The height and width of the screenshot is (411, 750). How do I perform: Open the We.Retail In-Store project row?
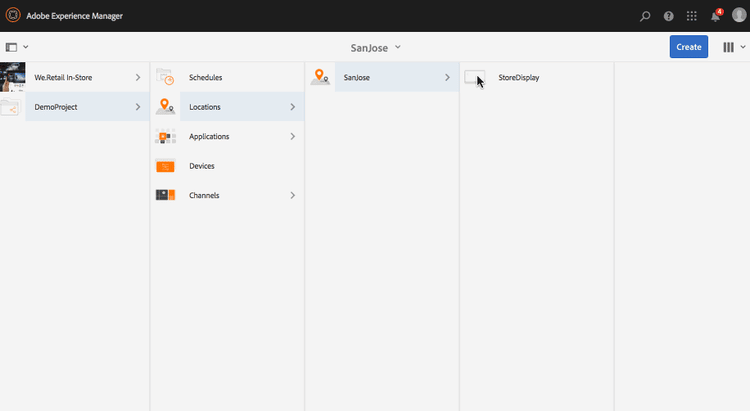[x=75, y=77]
